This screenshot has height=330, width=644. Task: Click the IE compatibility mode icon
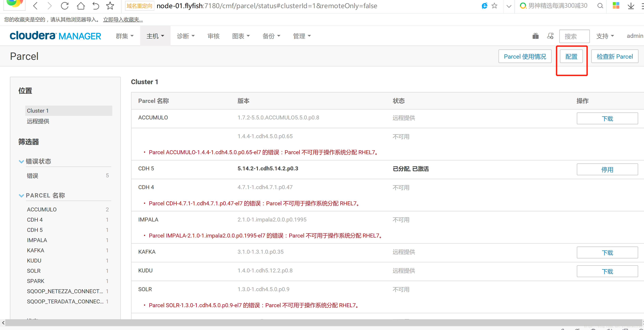[x=484, y=6]
